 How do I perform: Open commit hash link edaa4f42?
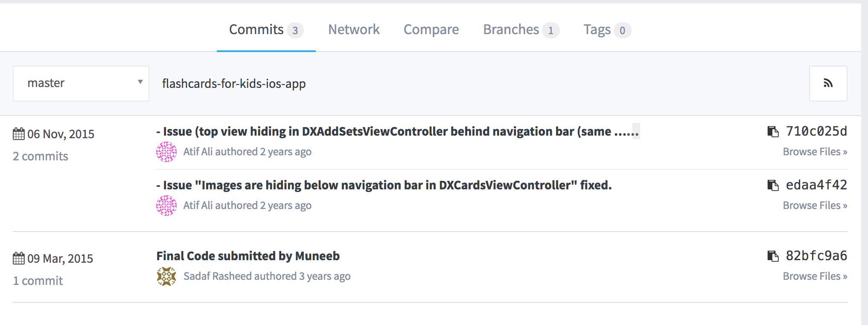point(816,185)
